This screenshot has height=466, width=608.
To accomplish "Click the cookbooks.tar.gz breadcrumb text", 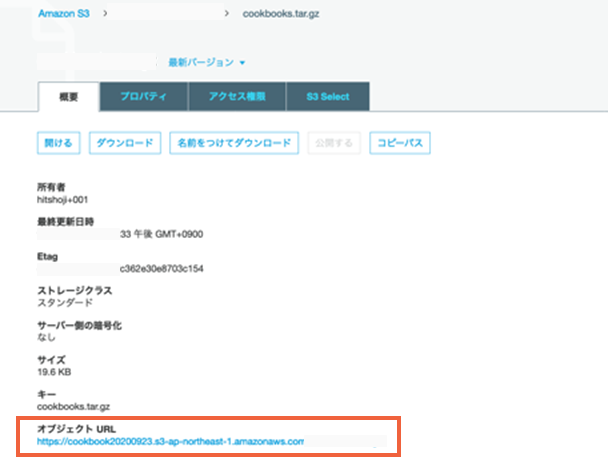I will [x=281, y=14].
